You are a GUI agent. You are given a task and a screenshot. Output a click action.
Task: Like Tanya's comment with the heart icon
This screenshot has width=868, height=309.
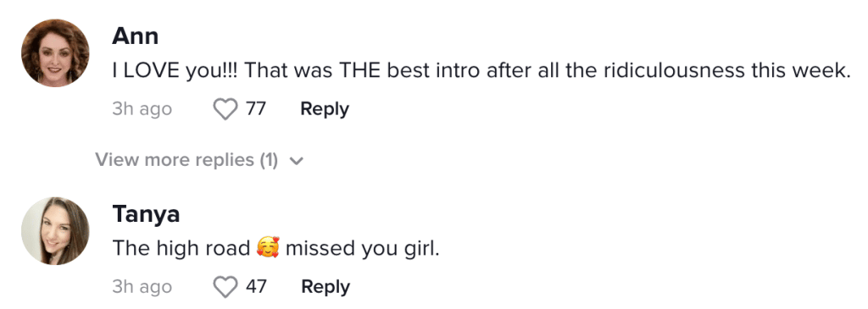tap(225, 287)
